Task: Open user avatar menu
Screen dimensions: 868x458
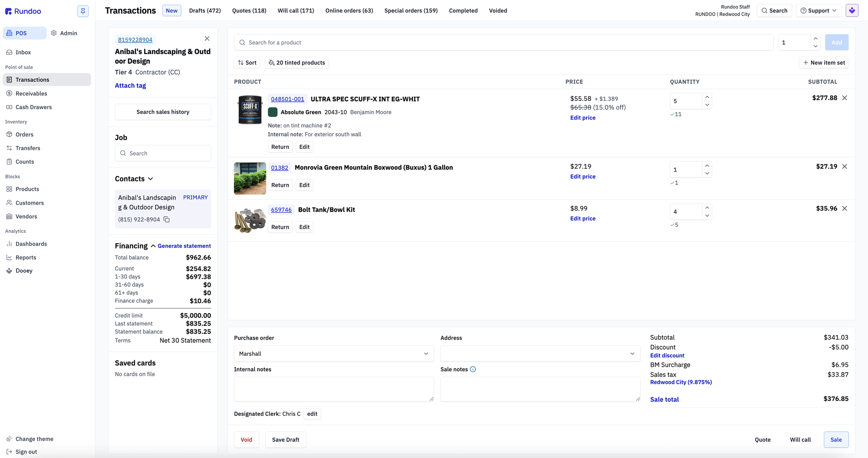Action: (x=852, y=11)
